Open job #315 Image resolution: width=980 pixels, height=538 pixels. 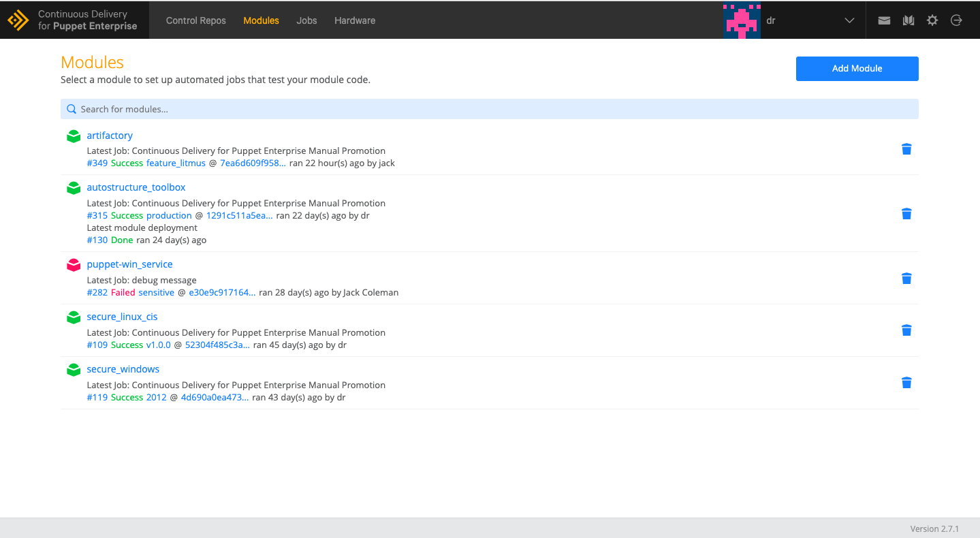point(97,216)
